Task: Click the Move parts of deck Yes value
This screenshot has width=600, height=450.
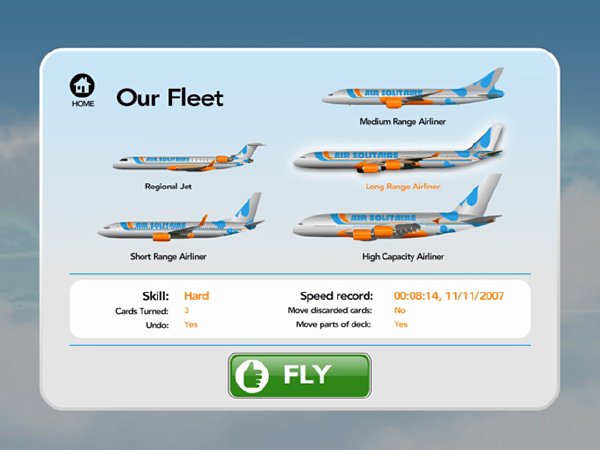Action: (x=401, y=324)
